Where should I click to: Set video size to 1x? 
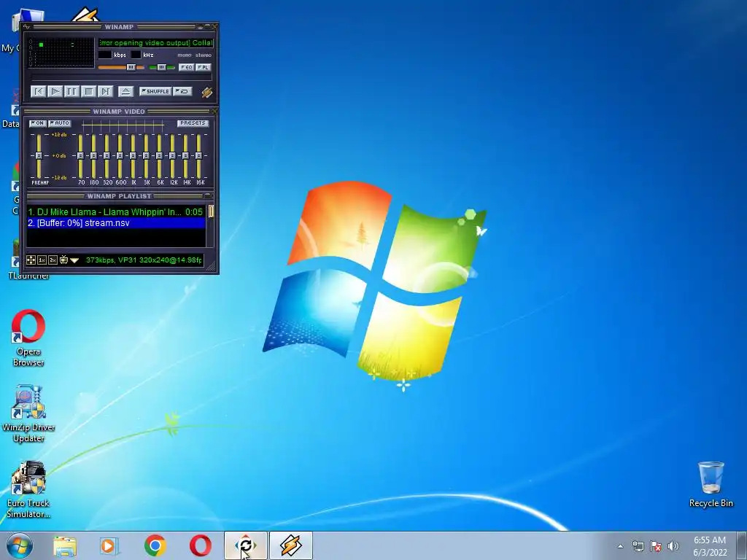(x=42, y=260)
